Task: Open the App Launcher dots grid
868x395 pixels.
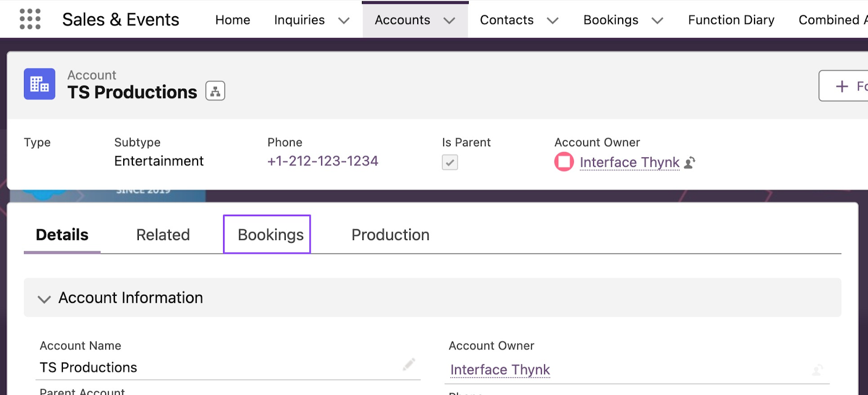Action: point(30,19)
